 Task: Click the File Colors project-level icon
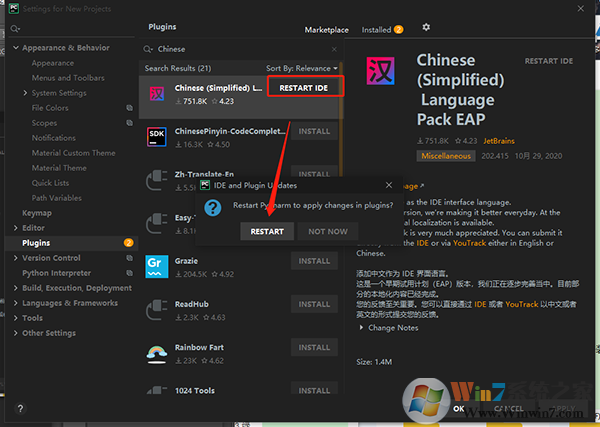pyautogui.click(x=130, y=108)
